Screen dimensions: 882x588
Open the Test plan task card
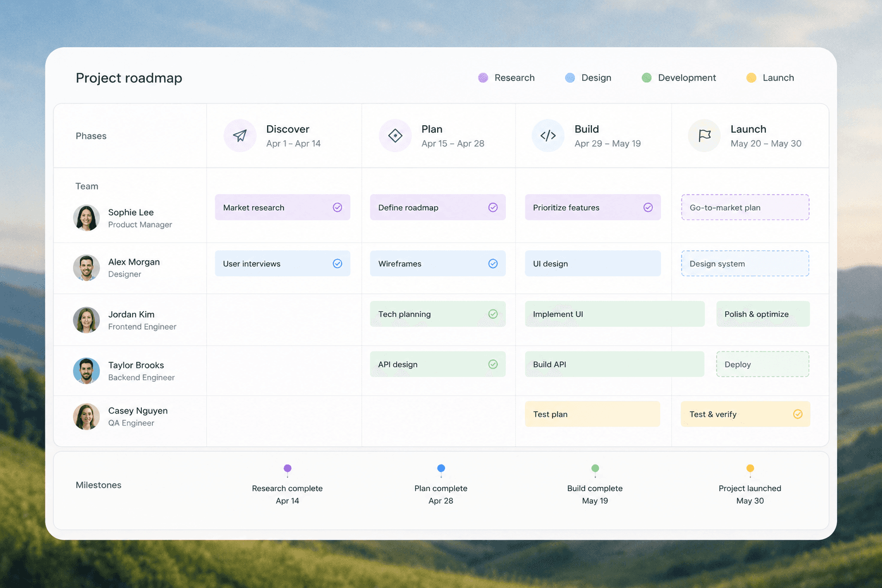tap(593, 414)
